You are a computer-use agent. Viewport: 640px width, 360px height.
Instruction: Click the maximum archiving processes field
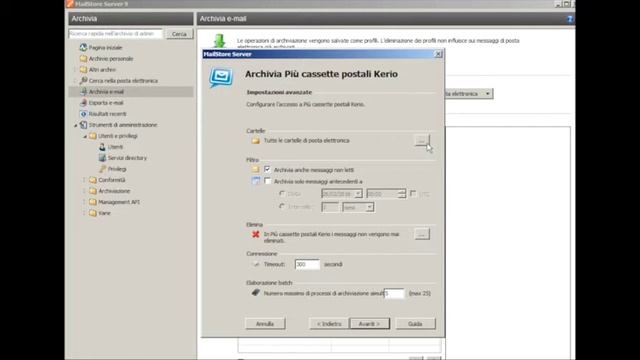pos(394,293)
